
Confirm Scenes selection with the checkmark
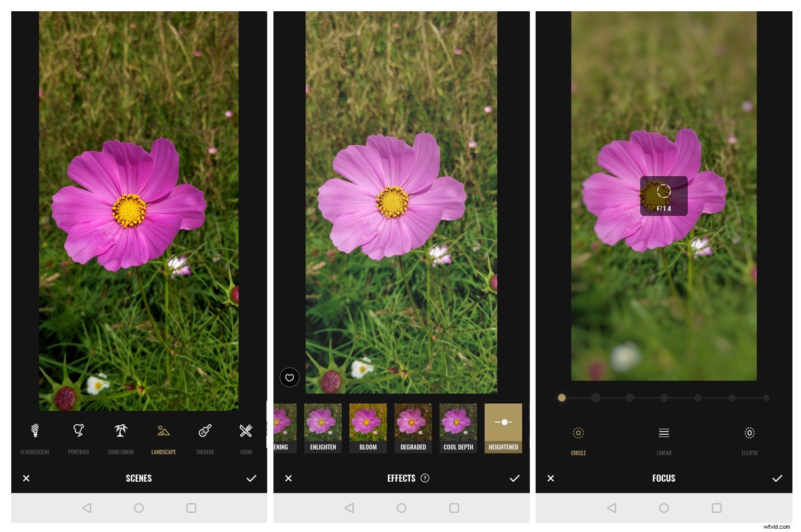point(252,478)
